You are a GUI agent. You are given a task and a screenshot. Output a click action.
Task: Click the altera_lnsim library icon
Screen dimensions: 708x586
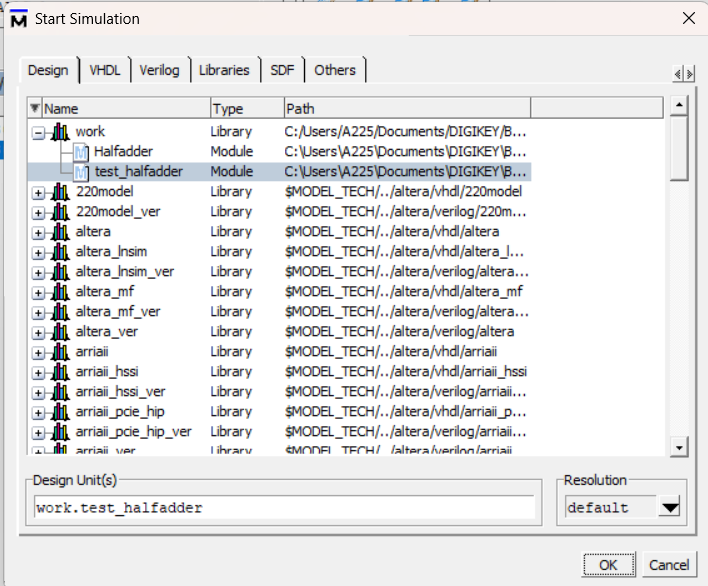click(x=61, y=252)
